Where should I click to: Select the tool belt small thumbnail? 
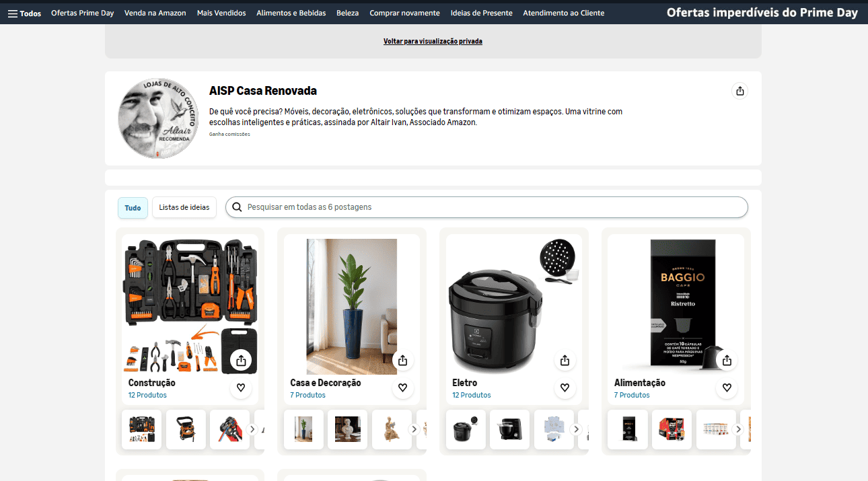(x=186, y=429)
